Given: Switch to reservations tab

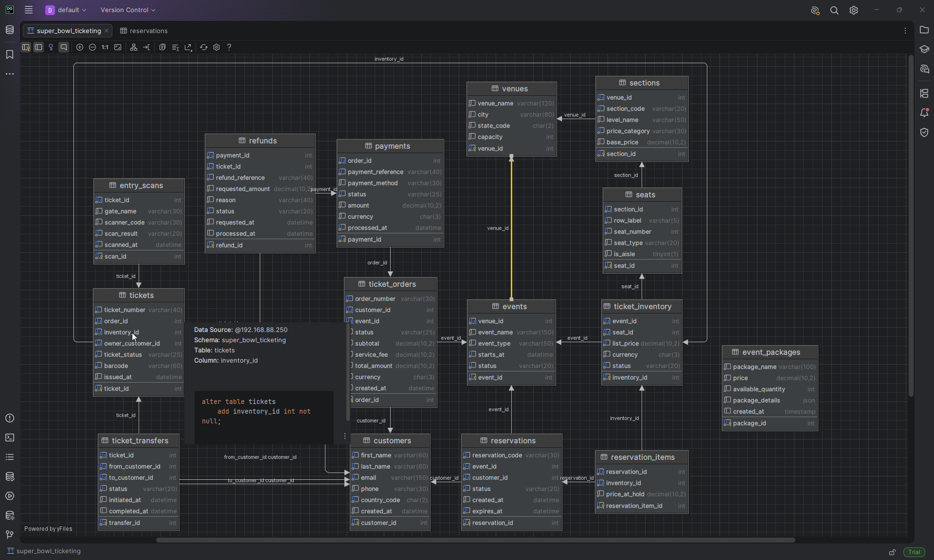Looking at the screenshot, I should [144, 31].
